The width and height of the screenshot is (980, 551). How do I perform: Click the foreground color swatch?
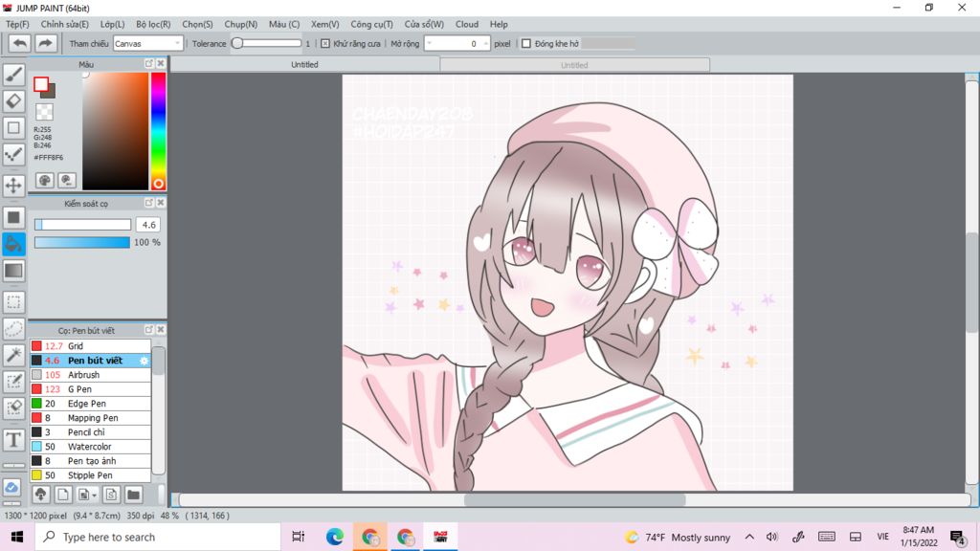[x=41, y=84]
